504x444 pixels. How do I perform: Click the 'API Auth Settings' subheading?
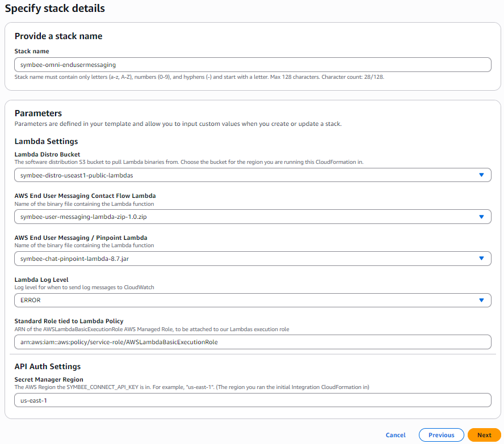[48, 366]
